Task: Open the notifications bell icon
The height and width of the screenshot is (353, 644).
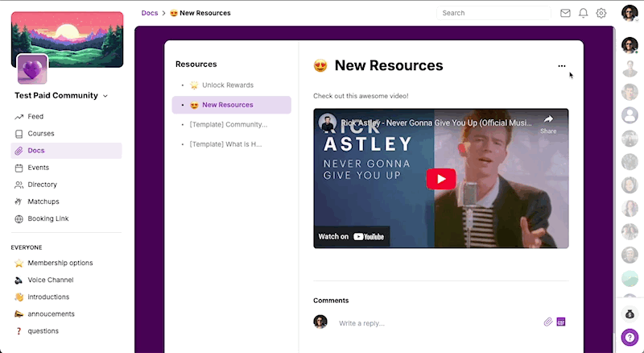Action: point(583,13)
